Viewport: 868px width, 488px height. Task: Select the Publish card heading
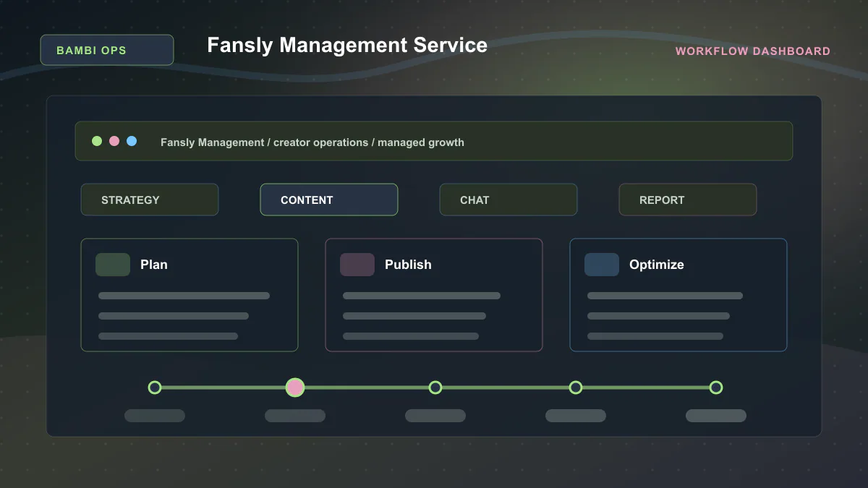408,265
